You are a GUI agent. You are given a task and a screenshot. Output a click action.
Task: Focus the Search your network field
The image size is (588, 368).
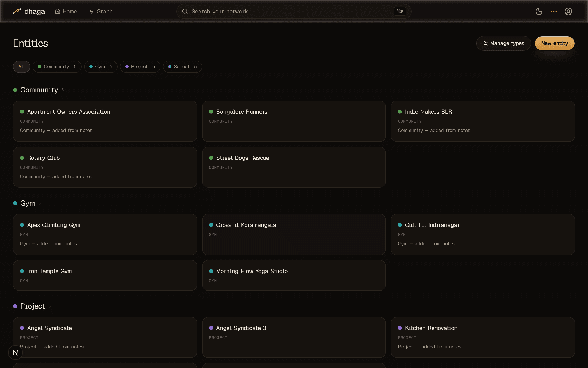point(294,11)
